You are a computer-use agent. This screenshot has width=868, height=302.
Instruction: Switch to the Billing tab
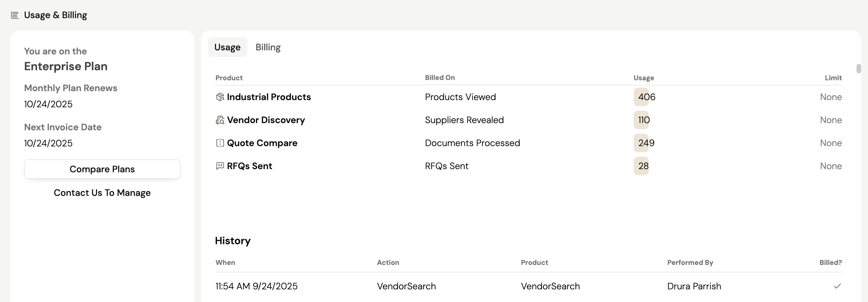tap(268, 47)
